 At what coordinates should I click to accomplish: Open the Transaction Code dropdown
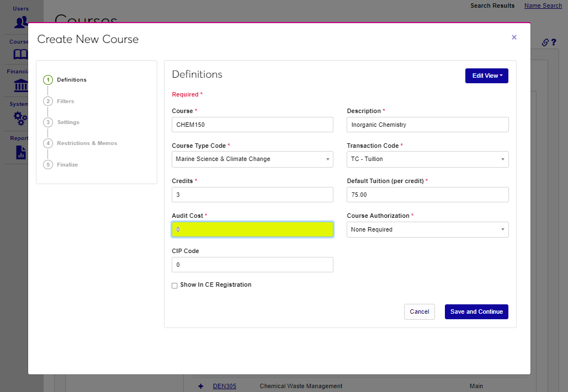coord(427,159)
